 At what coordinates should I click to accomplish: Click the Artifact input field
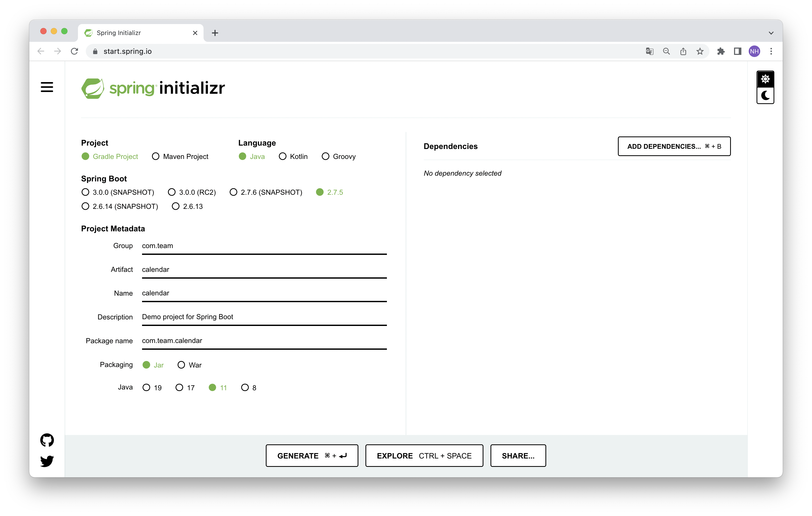[264, 270]
